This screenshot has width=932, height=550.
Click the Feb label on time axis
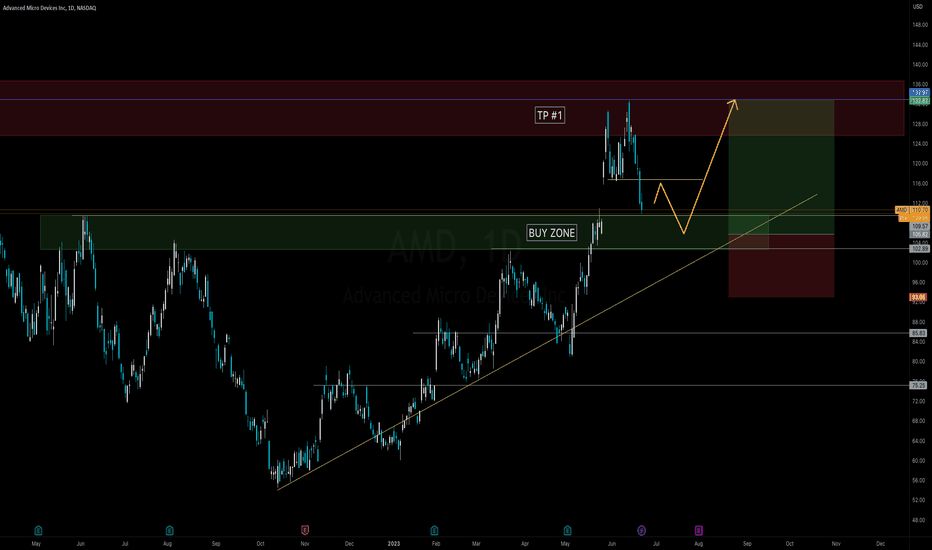coord(436,543)
